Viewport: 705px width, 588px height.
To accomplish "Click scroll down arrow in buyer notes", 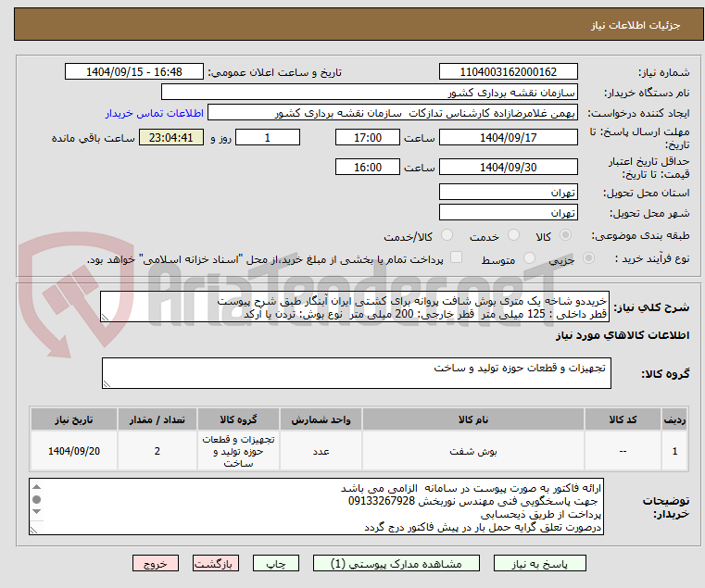I will (x=37, y=511).
